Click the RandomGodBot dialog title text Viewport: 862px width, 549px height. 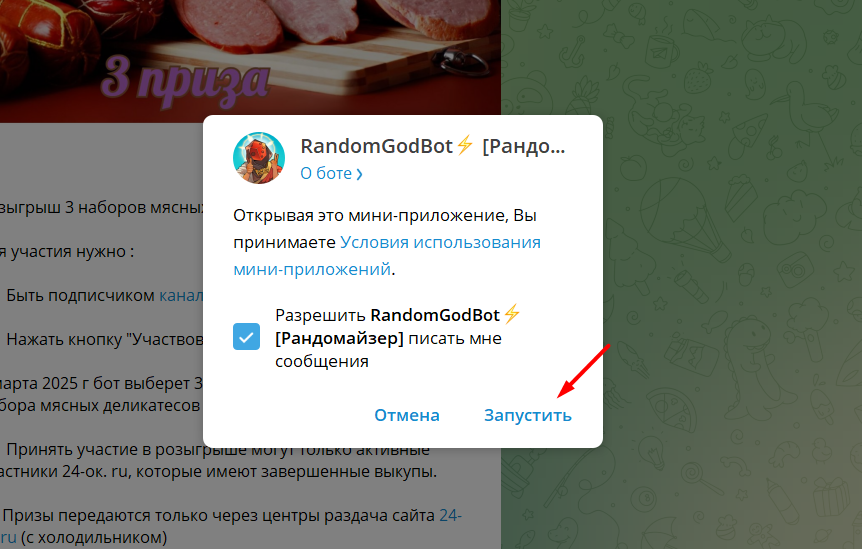[432, 146]
